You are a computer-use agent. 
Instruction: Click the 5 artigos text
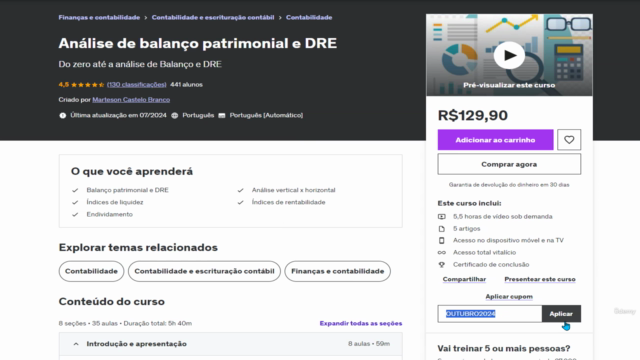(x=467, y=229)
